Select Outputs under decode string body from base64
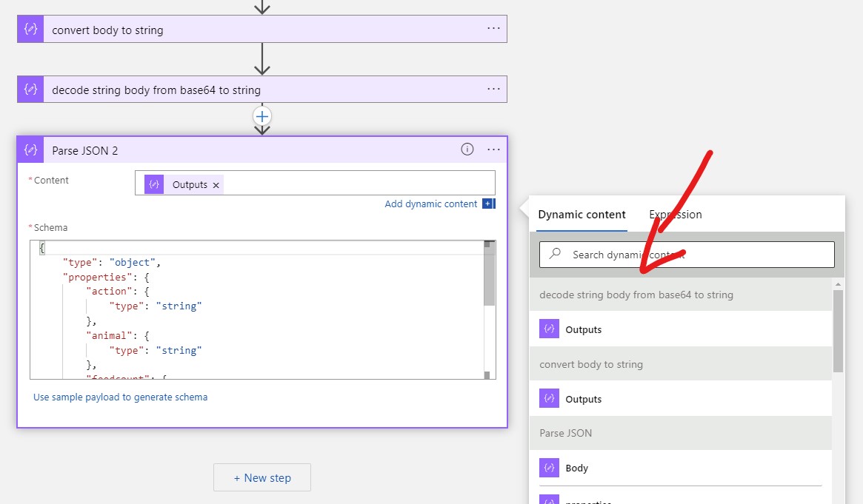The height and width of the screenshot is (504, 863). click(583, 330)
